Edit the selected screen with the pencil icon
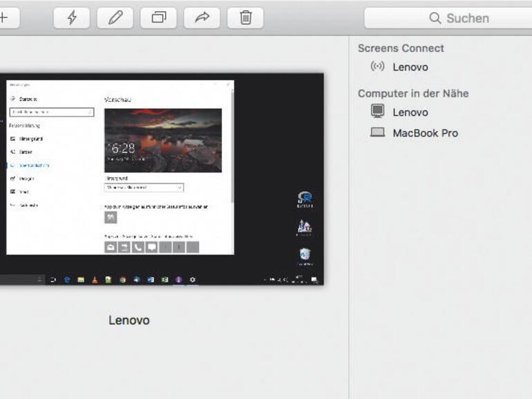The height and width of the screenshot is (399, 532). 115,18
